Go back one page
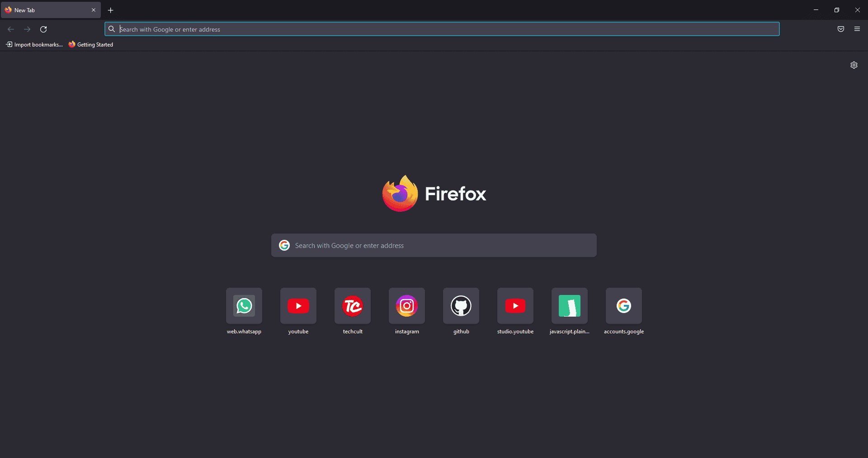The image size is (868, 458). 11,29
